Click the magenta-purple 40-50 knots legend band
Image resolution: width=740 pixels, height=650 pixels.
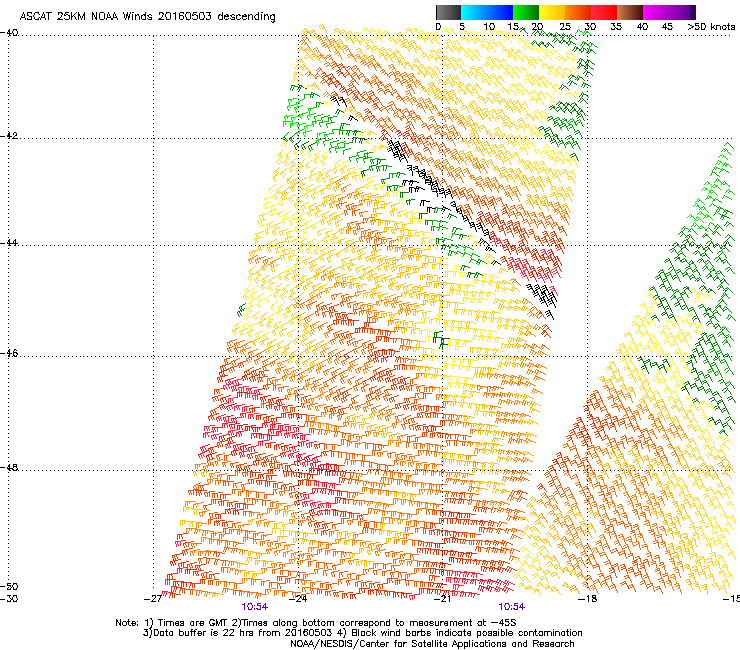[669, 12]
